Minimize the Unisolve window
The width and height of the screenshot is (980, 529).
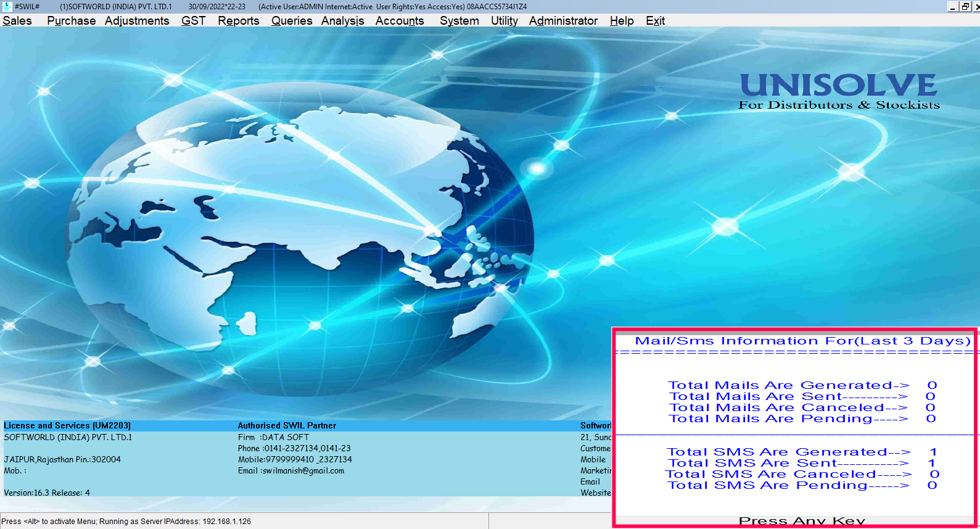point(953,7)
